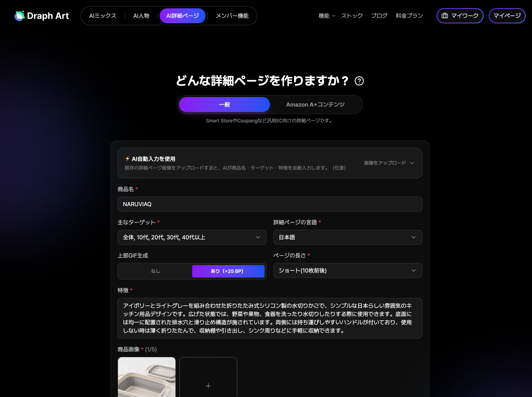Image resolution: width=532 pixels, height=397 pixels.
Task: Select the AI詳細ページ tab
Action: coord(183,16)
